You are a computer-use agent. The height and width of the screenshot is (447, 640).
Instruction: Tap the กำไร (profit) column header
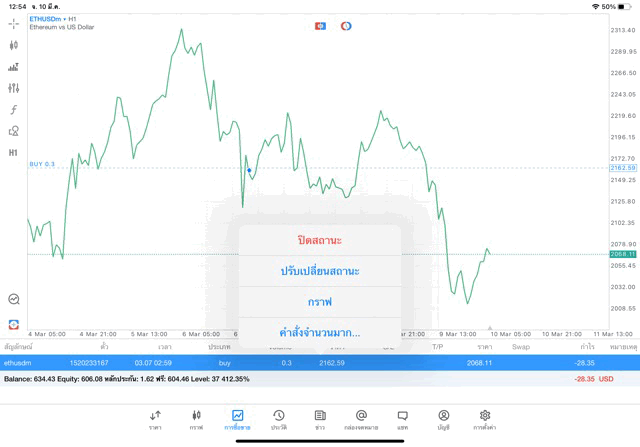tap(573, 346)
